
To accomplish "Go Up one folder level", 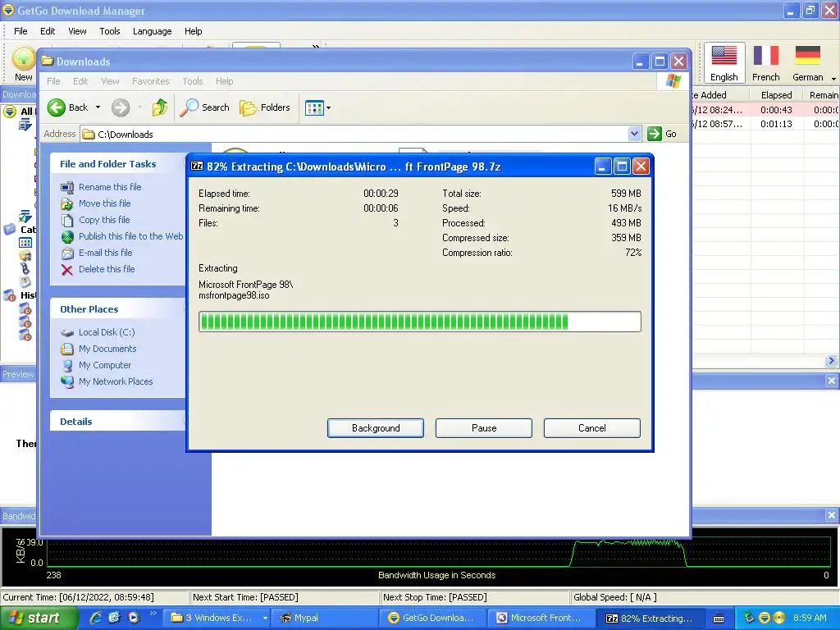I will [160, 107].
